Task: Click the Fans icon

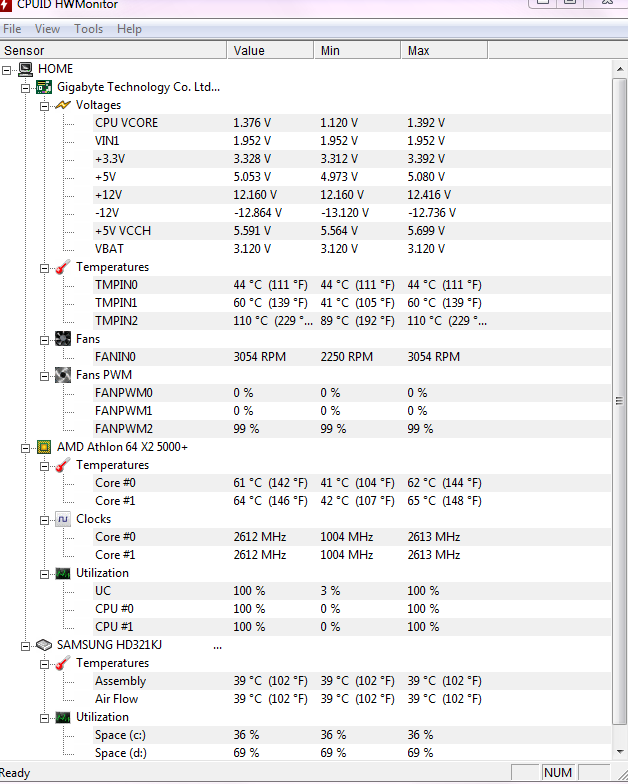Action: [62, 339]
